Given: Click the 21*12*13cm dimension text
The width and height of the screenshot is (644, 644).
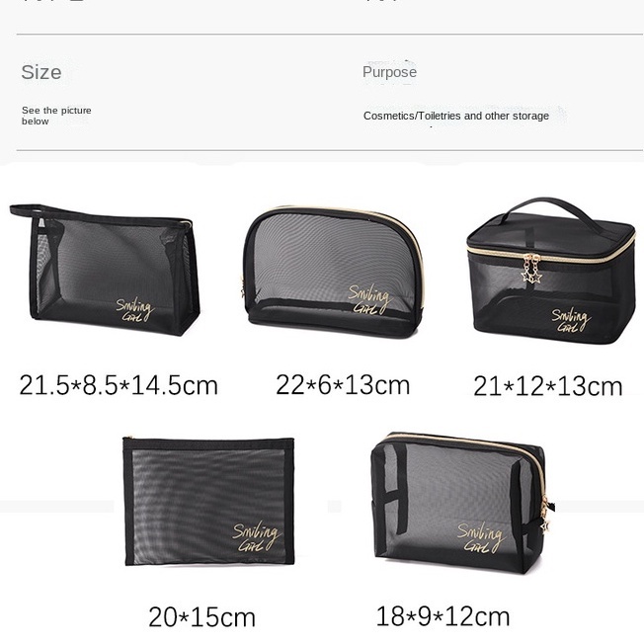Looking at the screenshot, I should [x=548, y=386].
